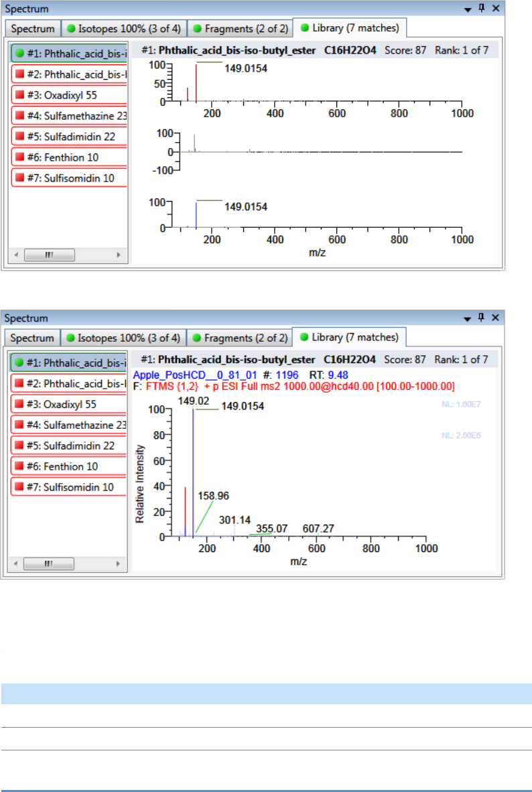The height and width of the screenshot is (792, 532).
Task: Click match list scrollbar right arrow, Apple_PosHCD panel
Action: coord(119,564)
